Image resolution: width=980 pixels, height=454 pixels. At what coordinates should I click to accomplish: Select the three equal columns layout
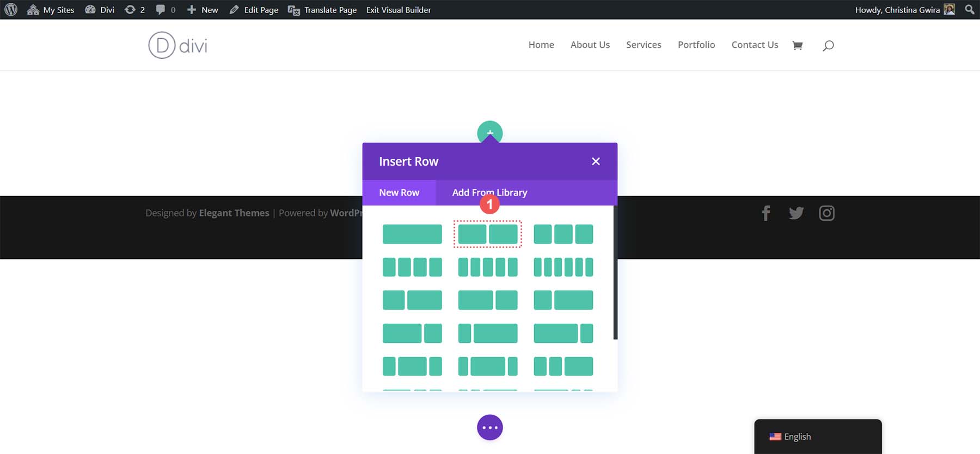pos(563,234)
